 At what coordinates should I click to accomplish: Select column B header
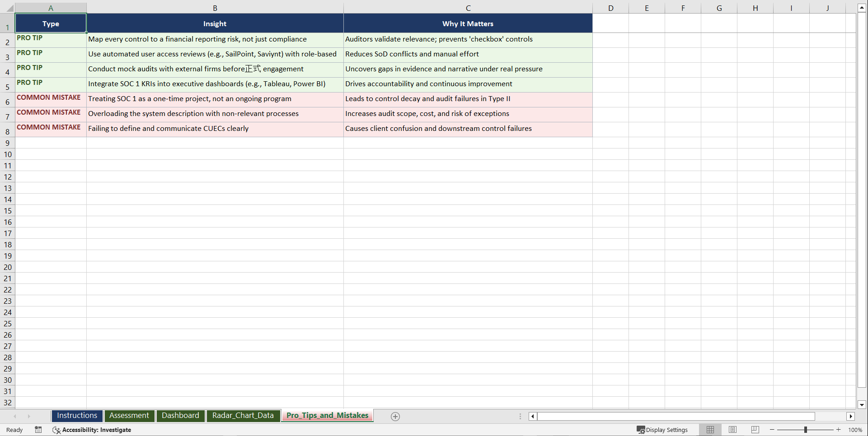[215, 8]
